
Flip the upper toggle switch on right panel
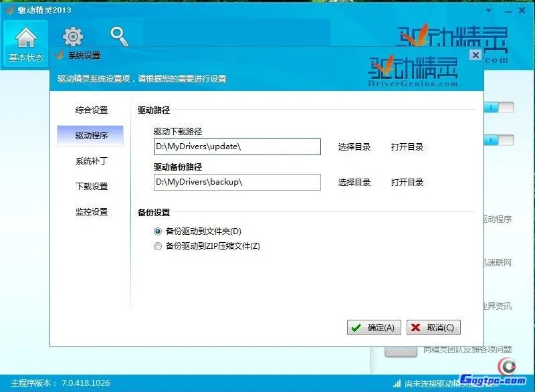[498, 107]
